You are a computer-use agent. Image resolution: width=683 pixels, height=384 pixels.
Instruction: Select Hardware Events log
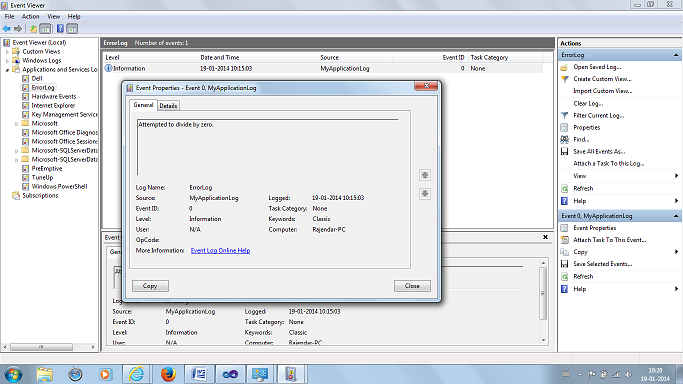pos(54,97)
